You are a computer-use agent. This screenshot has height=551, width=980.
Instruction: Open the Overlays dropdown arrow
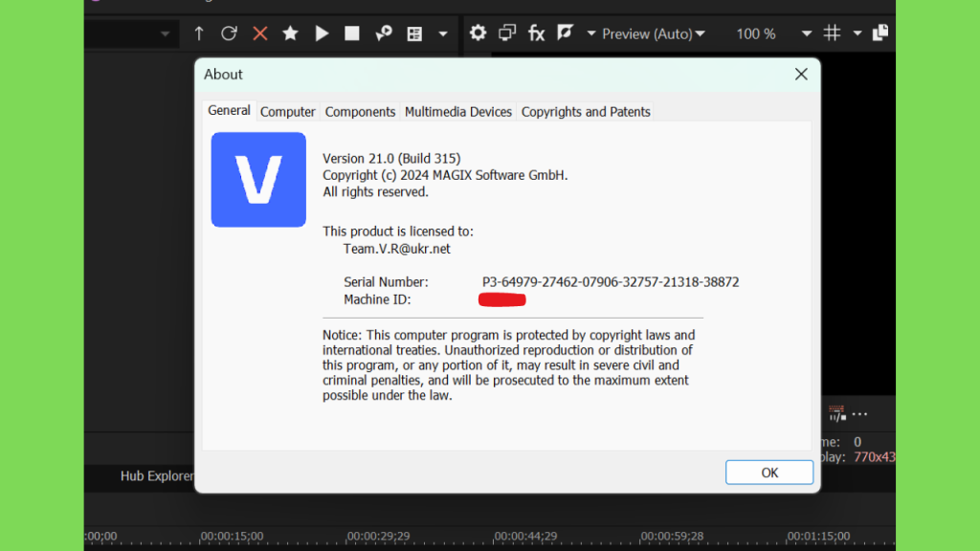(x=857, y=33)
